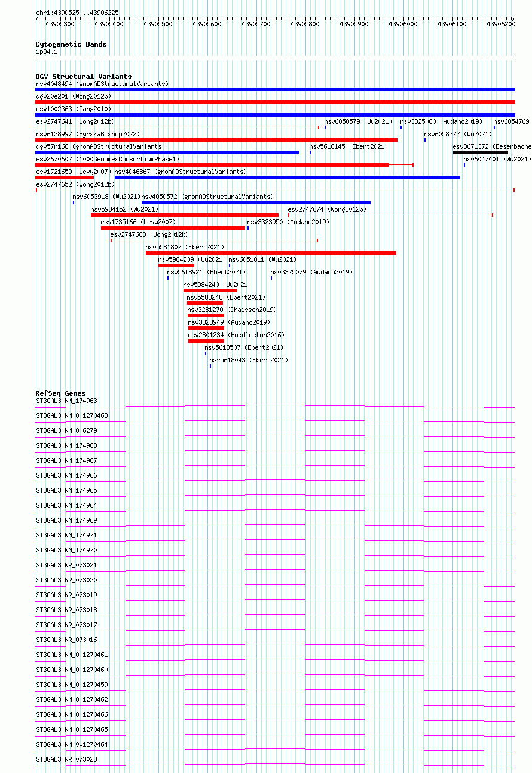Click nsv5984240 (Wu2021) label
532x773 pixels.
[x=218, y=285]
